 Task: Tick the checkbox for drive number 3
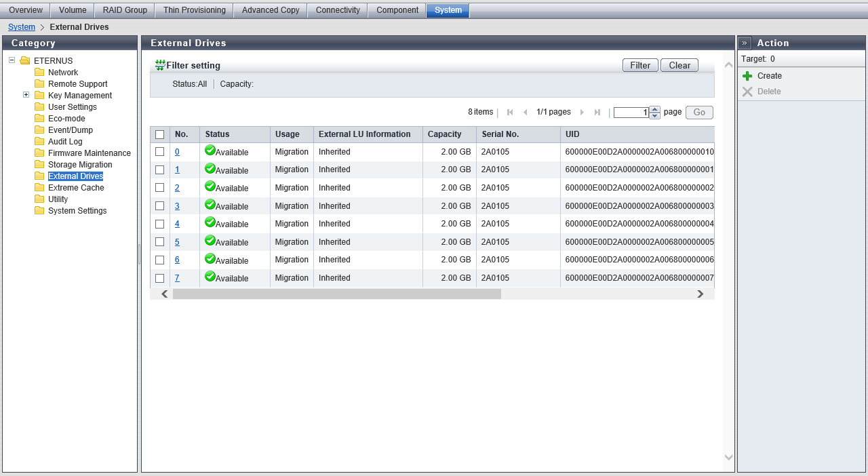(x=159, y=206)
